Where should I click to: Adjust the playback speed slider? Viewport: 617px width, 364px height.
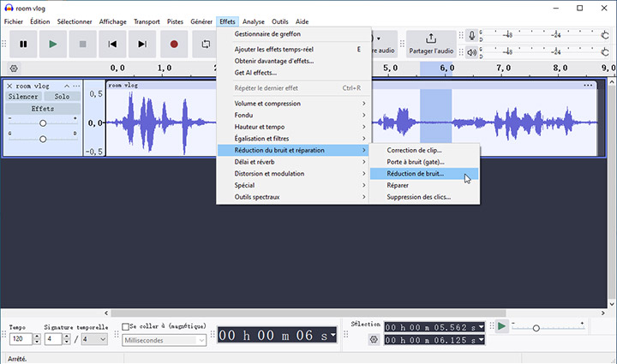536,327
